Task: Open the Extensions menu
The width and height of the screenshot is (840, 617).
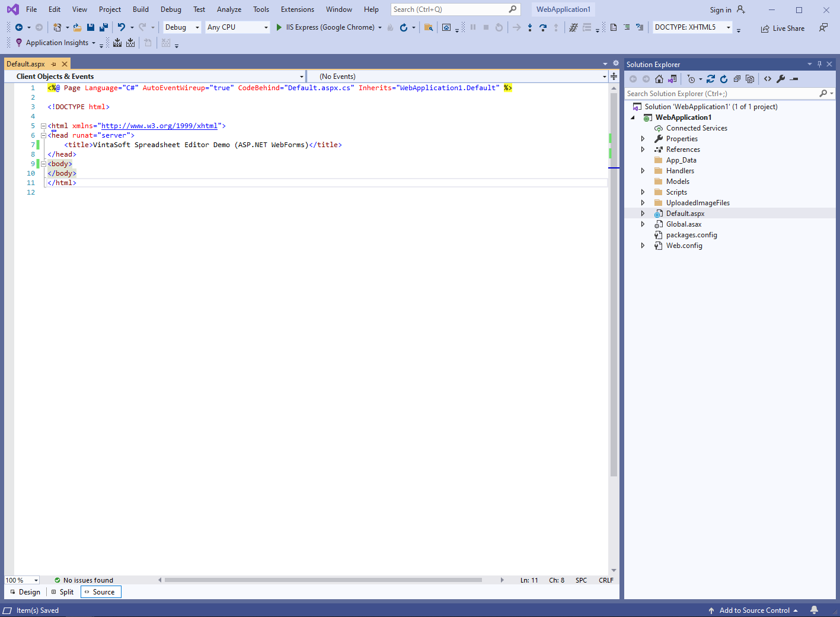Action: pyautogui.click(x=298, y=9)
